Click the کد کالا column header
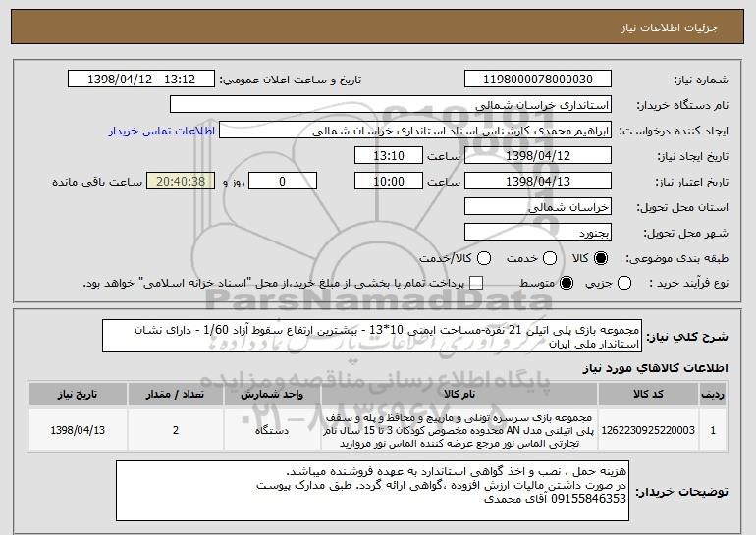 [648, 395]
